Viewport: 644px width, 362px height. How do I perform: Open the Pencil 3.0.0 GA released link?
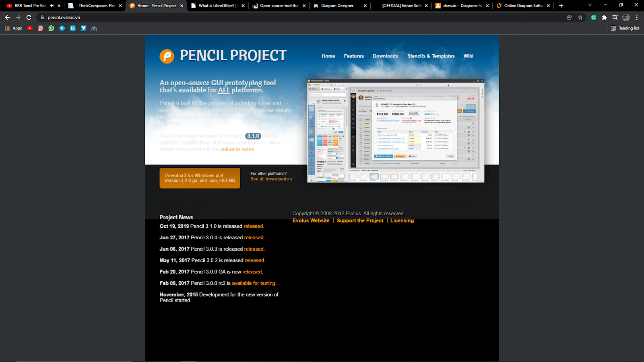point(252,272)
